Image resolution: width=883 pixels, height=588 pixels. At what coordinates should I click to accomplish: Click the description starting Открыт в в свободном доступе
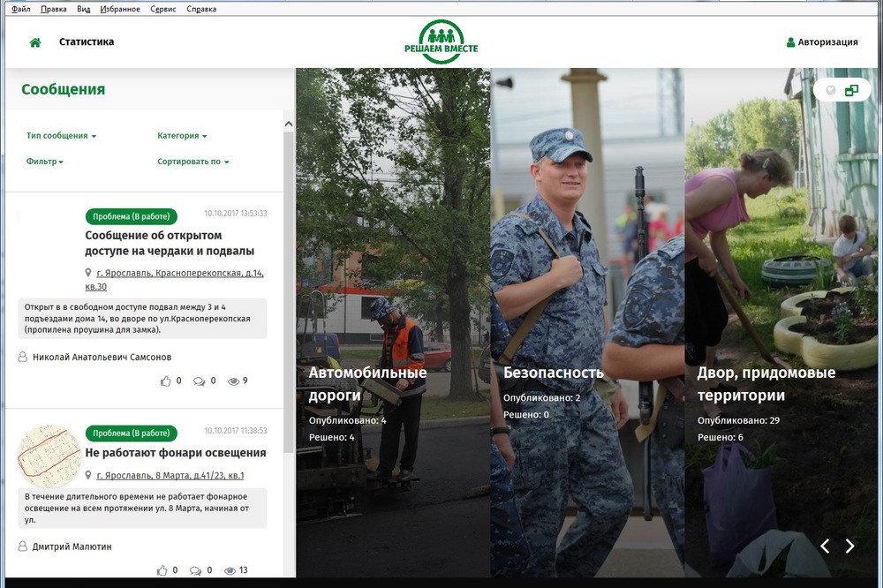(142, 318)
